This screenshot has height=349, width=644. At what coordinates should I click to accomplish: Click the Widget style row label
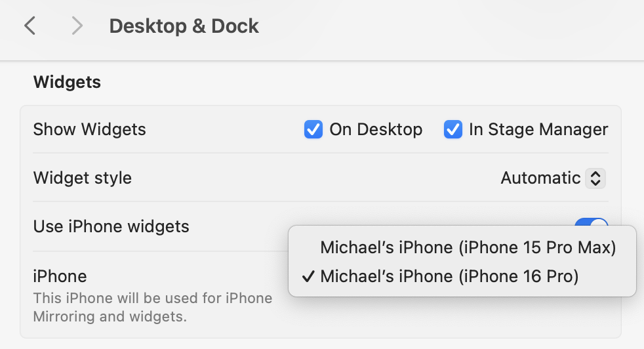[82, 178]
